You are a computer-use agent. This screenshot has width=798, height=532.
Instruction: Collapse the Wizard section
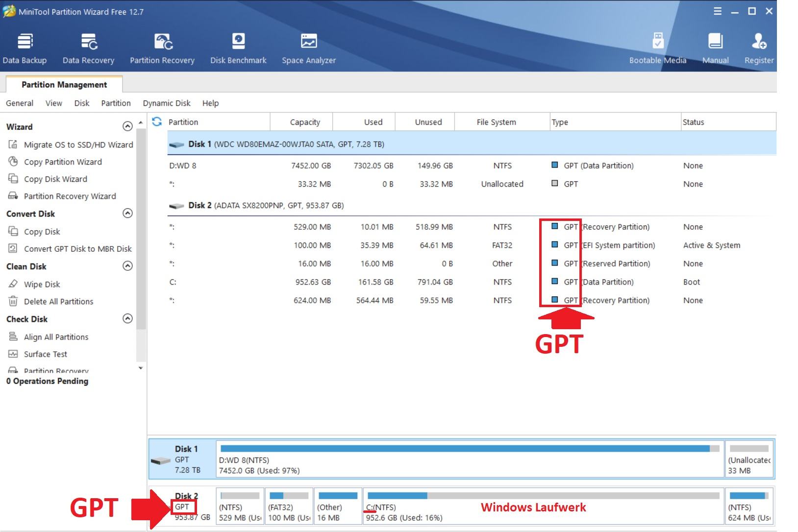pyautogui.click(x=127, y=126)
